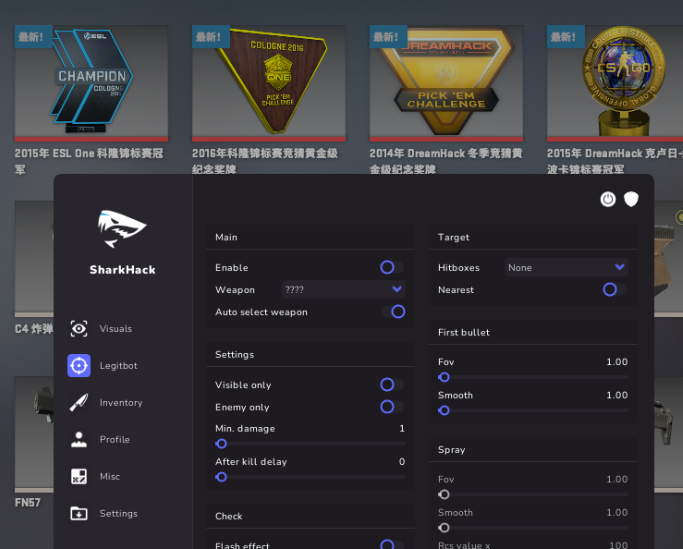The image size is (683, 549).
Task: Click the Hitboxes dropdown chevron arrow
Action: coord(619,267)
